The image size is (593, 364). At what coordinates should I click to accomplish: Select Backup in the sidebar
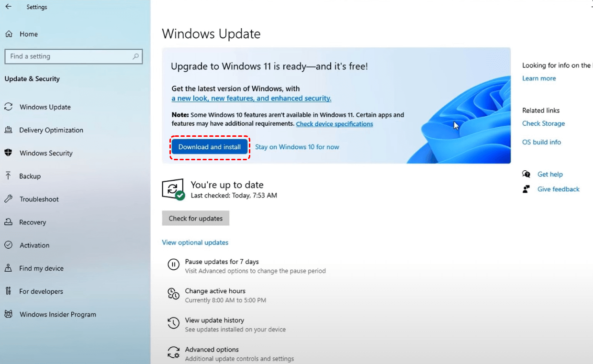[30, 176]
